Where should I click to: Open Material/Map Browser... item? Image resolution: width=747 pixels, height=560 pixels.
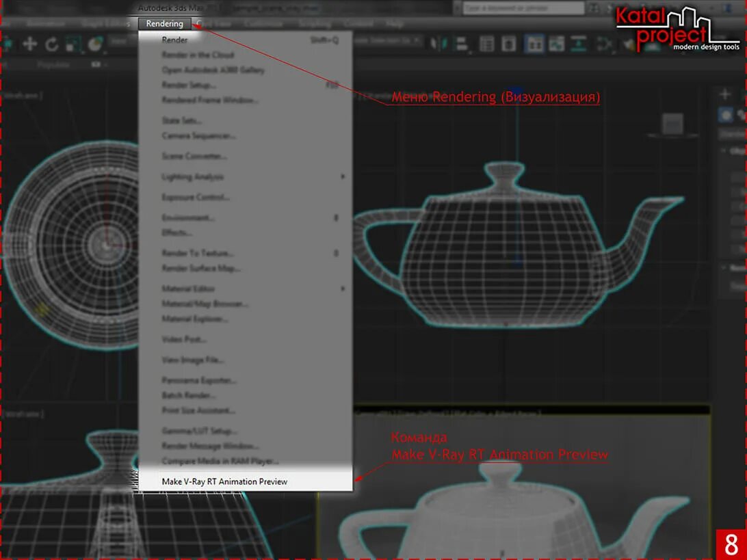coord(246,304)
